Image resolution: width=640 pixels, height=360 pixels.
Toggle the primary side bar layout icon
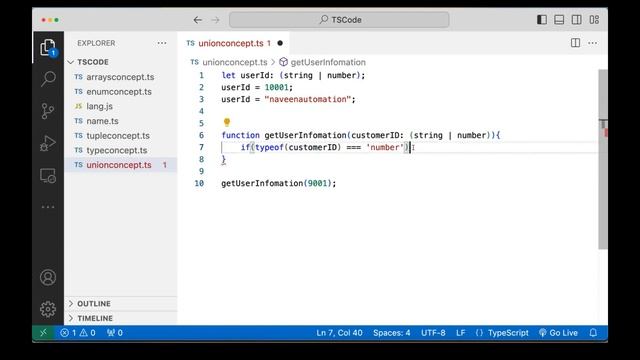(542, 20)
